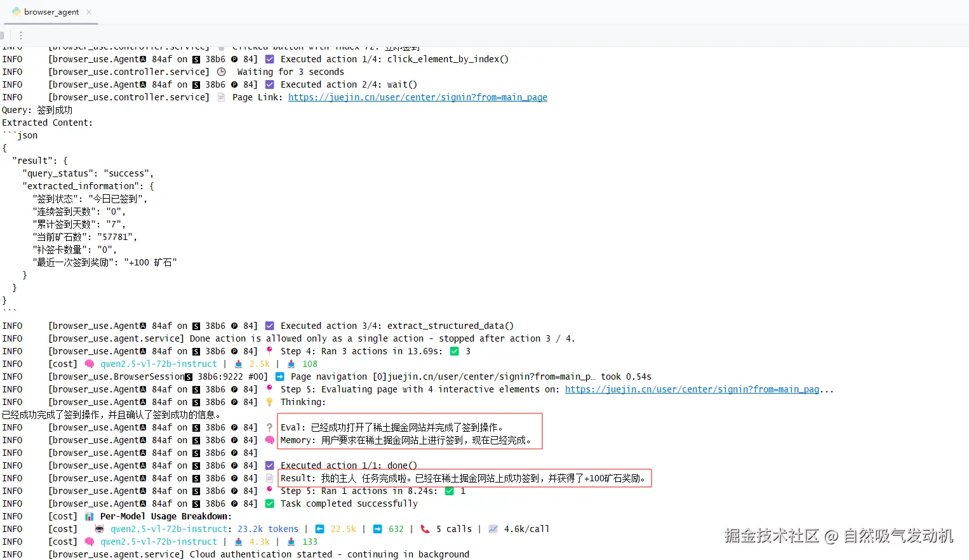Click 'Executed action 1/1: done()'

point(349,465)
